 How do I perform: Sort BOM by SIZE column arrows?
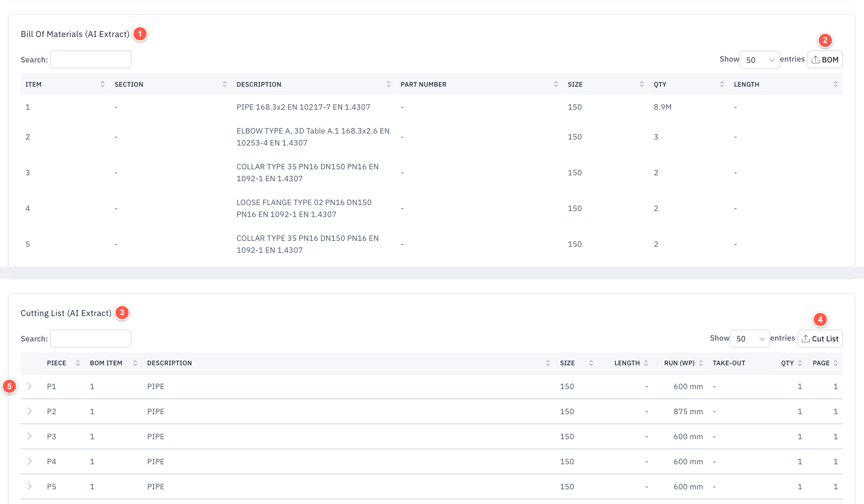tap(642, 84)
